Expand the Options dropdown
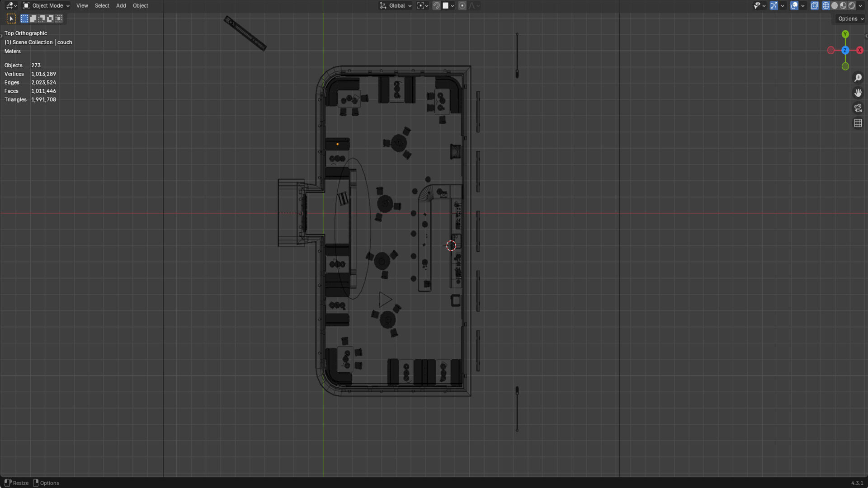Viewport: 868px width, 488px height. (850, 19)
